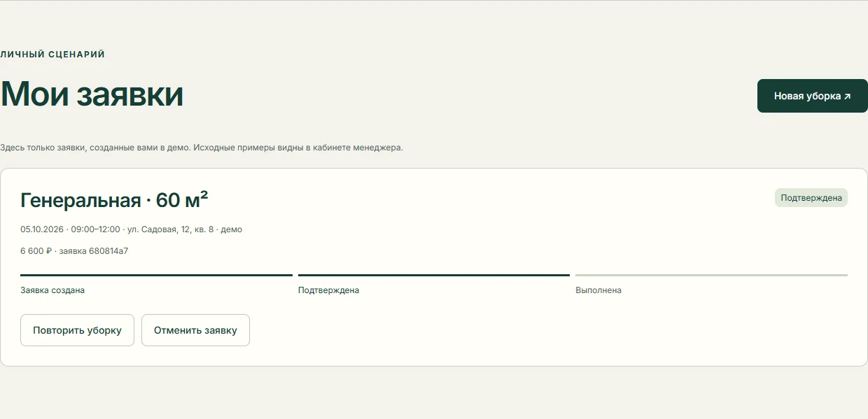Click the time slot 09:00–12:00
The height and width of the screenshot is (419, 868).
(x=95, y=229)
